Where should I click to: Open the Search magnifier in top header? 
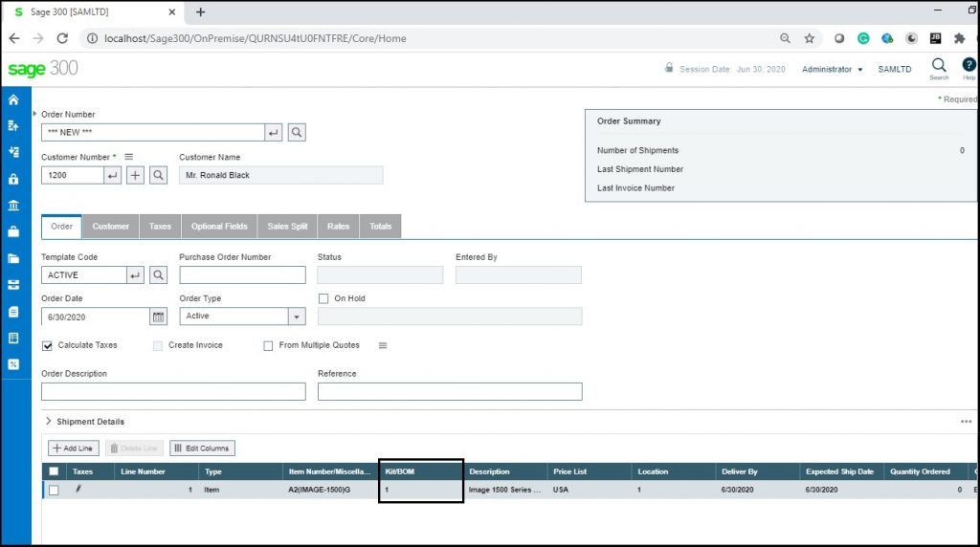click(x=939, y=65)
